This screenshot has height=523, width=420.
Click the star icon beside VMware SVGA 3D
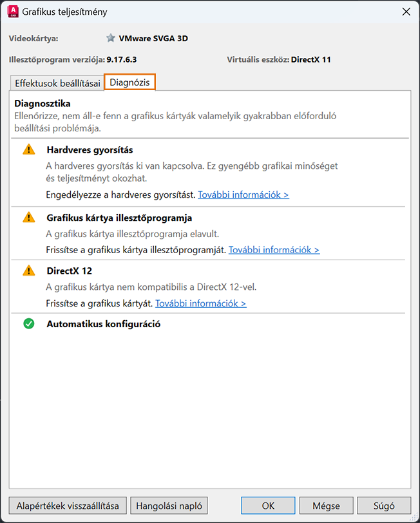pos(111,38)
